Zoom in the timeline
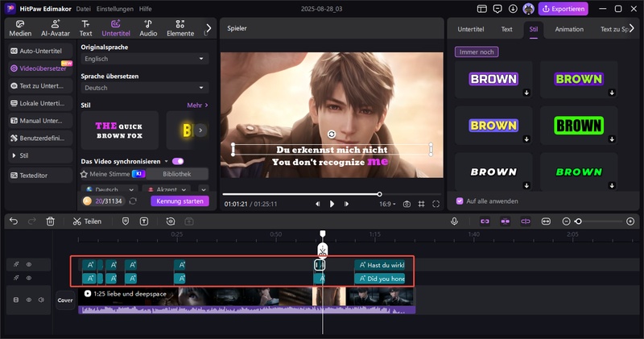Screen dimensions: 644x339 630,221
